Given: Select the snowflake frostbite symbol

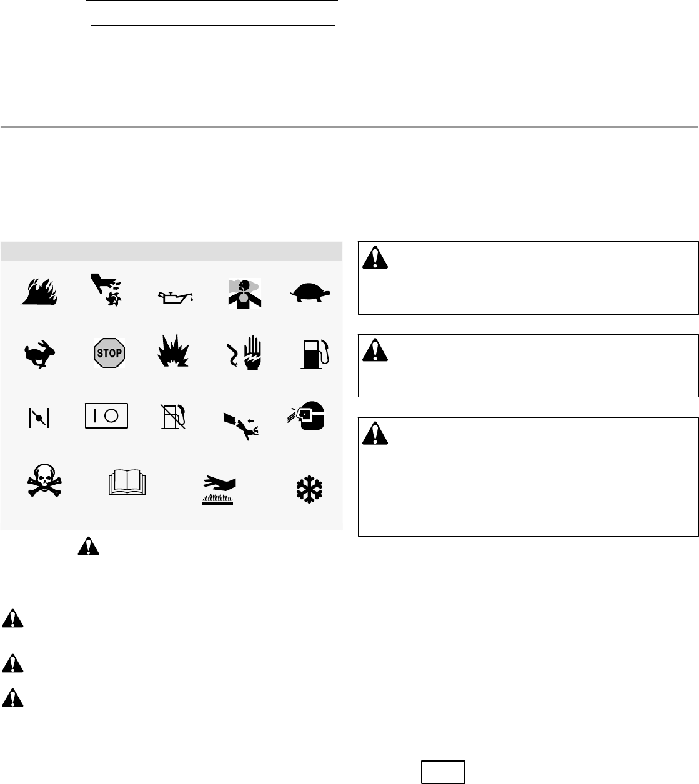Looking at the screenshot, I should tap(308, 489).
